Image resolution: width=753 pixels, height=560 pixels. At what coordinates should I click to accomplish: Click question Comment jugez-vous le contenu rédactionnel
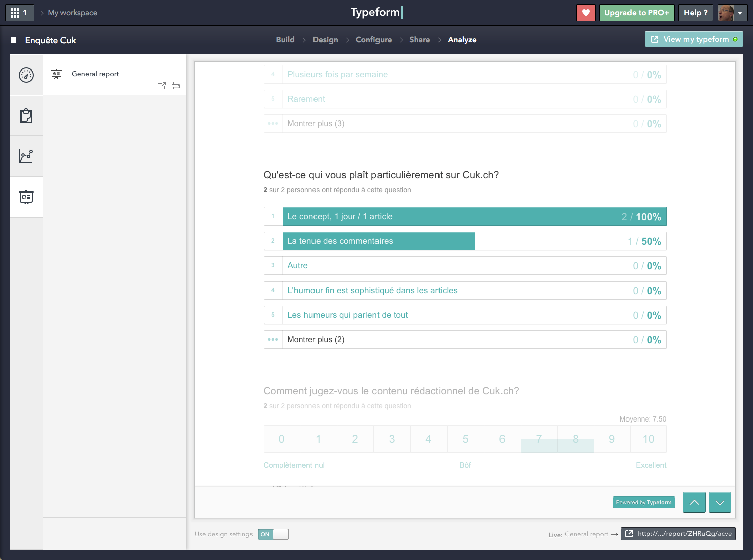coord(391,391)
